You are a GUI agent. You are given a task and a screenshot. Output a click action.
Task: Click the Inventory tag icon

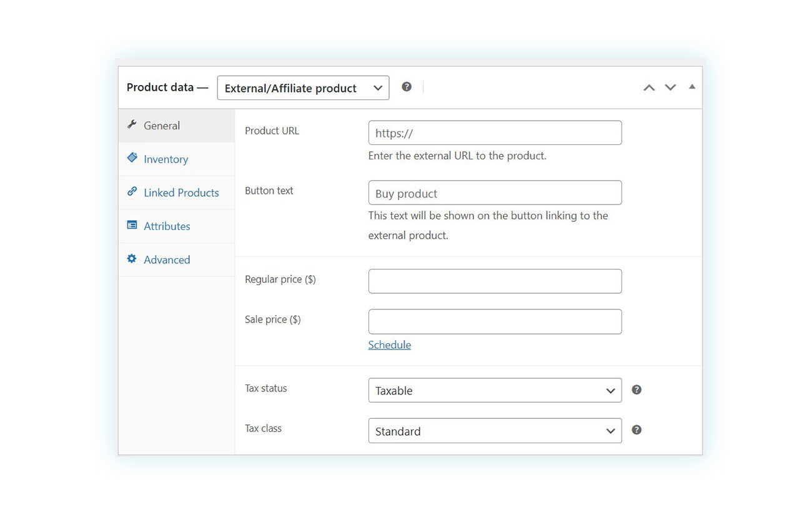[132, 158]
